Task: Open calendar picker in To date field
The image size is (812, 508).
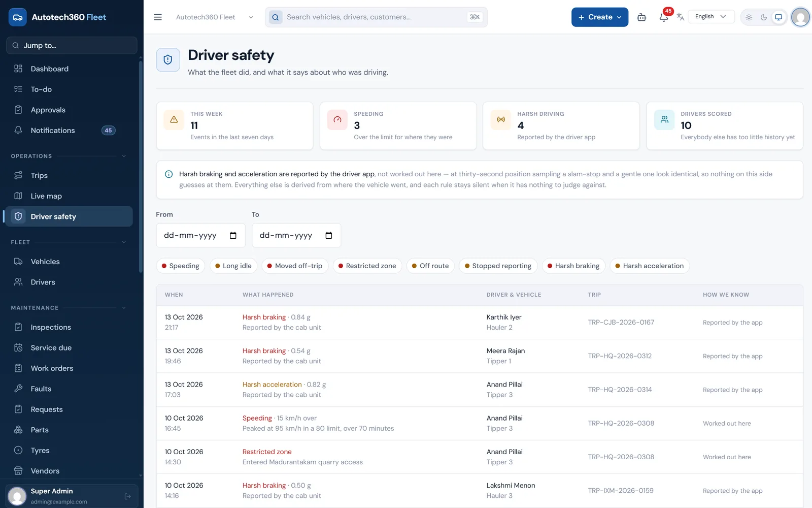Action: tap(328, 235)
